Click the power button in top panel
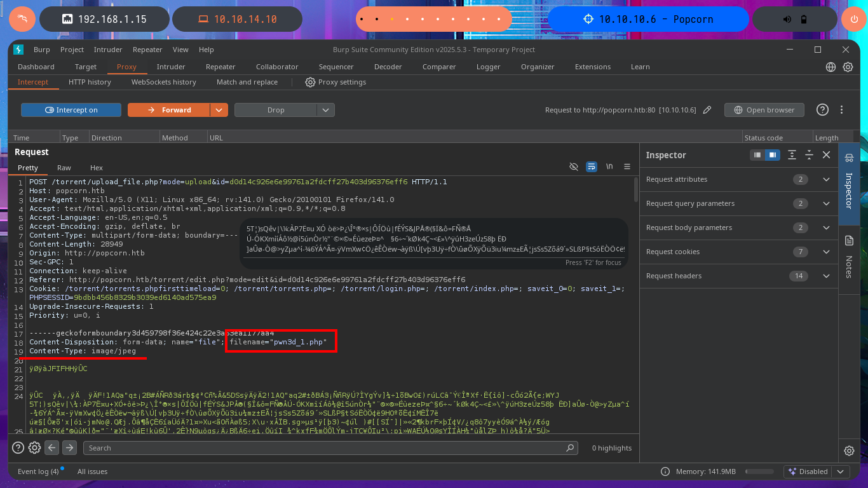 pos(853,19)
